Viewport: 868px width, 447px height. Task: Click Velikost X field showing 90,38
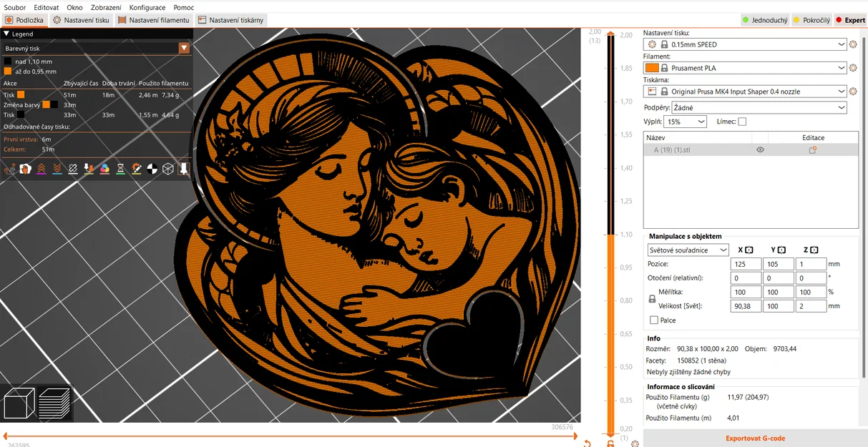click(746, 306)
